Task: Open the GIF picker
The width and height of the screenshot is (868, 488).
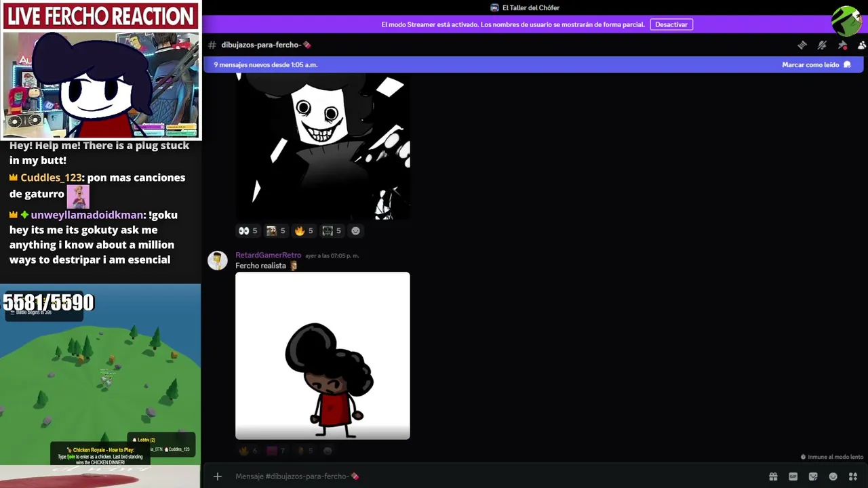Action: click(x=793, y=476)
